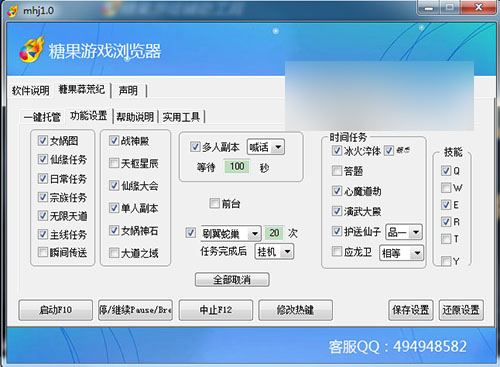Uncheck the 护送仙子 checkbox

click(x=337, y=231)
